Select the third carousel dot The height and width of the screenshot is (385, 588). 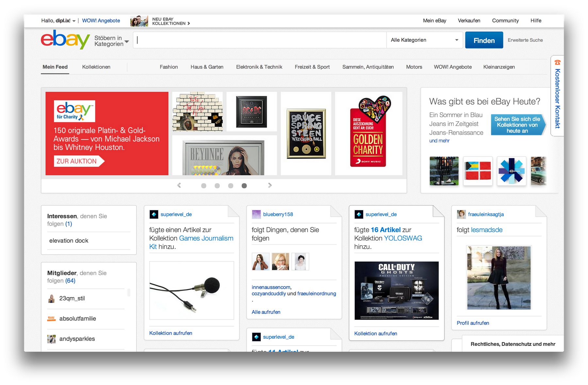231,186
